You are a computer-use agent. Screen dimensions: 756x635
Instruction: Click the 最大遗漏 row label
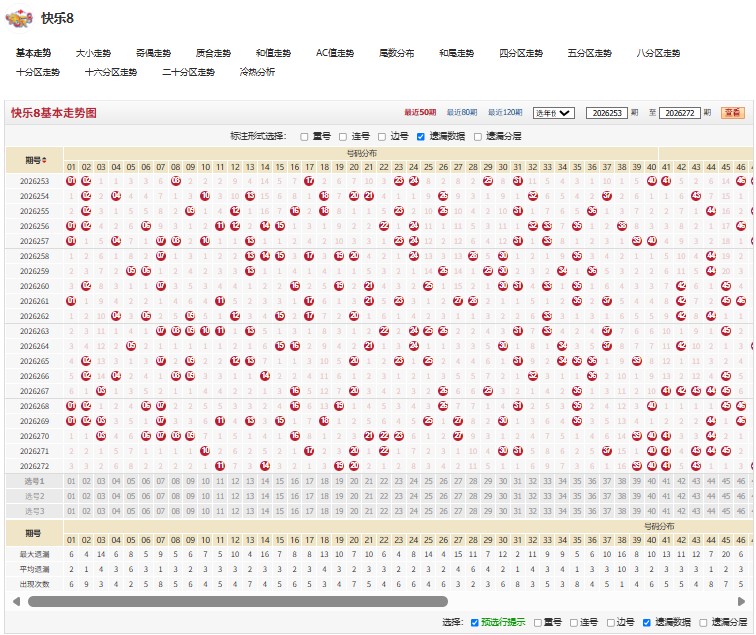(x=34, y=554)
